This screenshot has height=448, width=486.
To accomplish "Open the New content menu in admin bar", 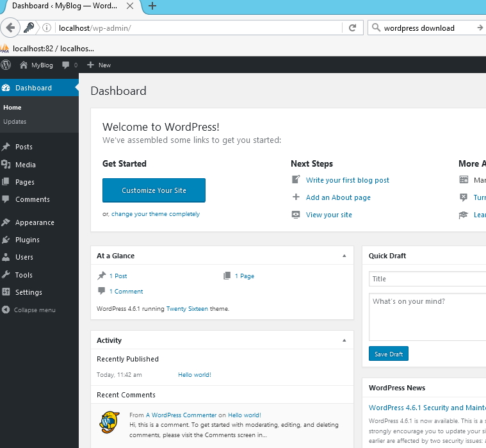I will 99,65.
